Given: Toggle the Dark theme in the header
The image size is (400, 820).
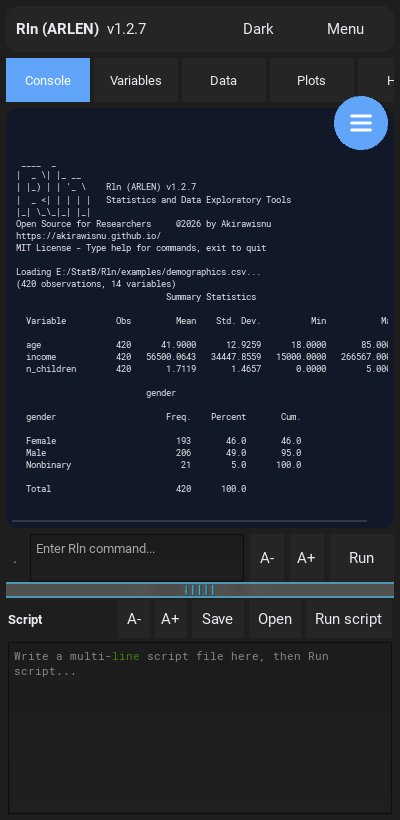Looking at the screenshot, I should (258, 29).
